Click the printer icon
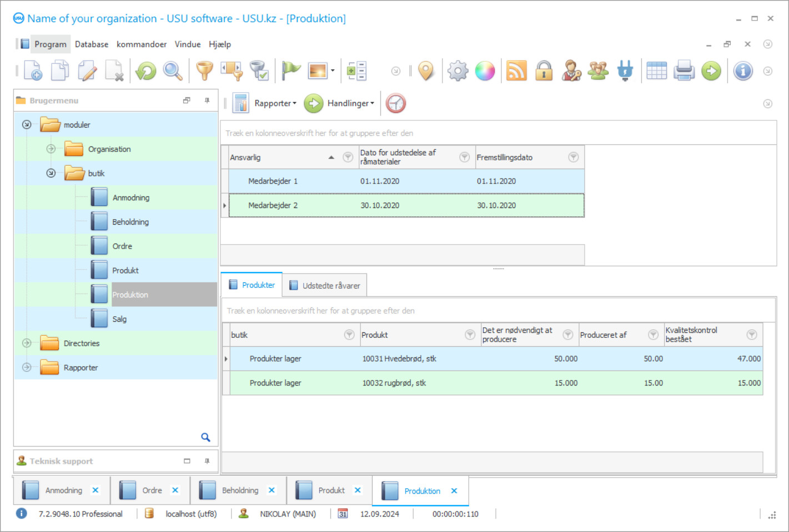 [x=684, y=71]
